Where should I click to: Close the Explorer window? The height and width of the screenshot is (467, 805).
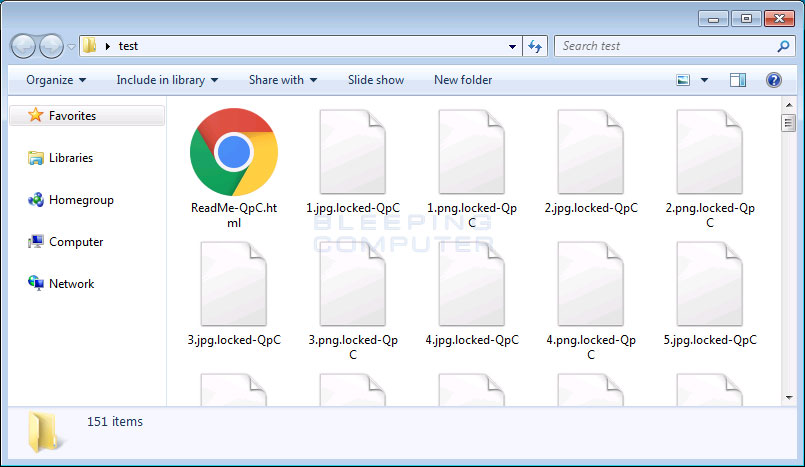[x=779, y=19]
